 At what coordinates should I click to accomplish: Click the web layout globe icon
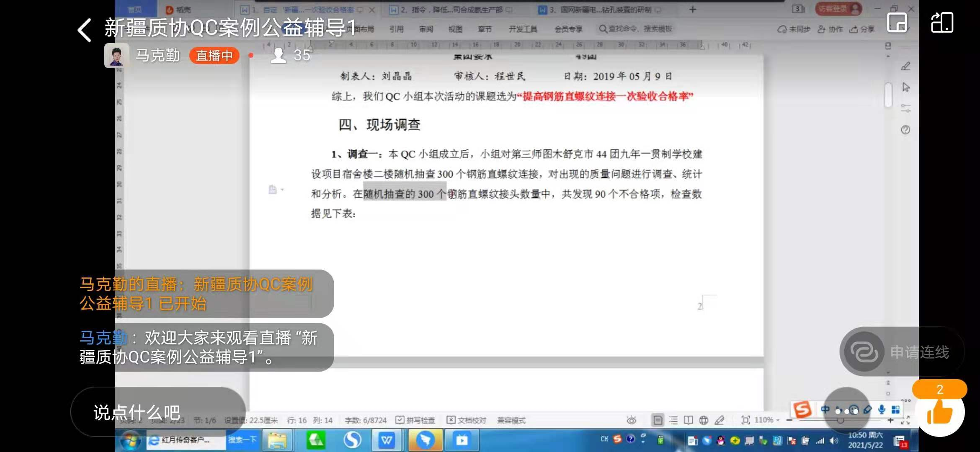[704, 420]
